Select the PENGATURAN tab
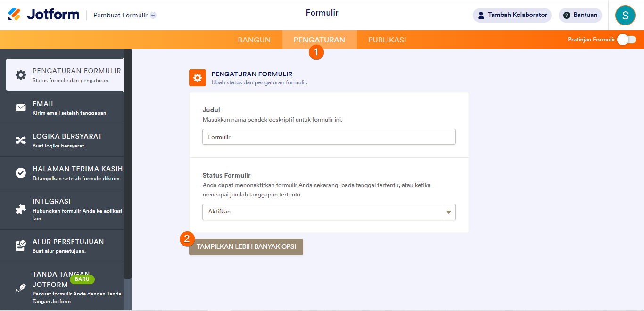 pyautogui.click(x=319, y=40)
